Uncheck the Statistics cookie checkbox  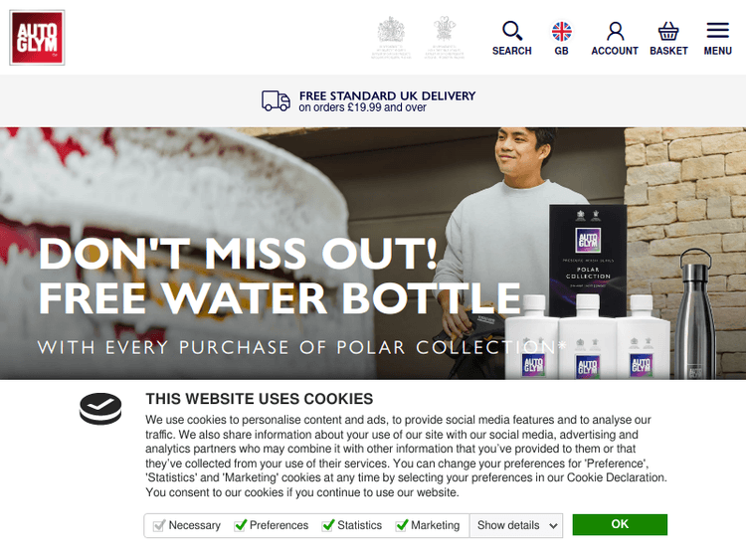328,525
